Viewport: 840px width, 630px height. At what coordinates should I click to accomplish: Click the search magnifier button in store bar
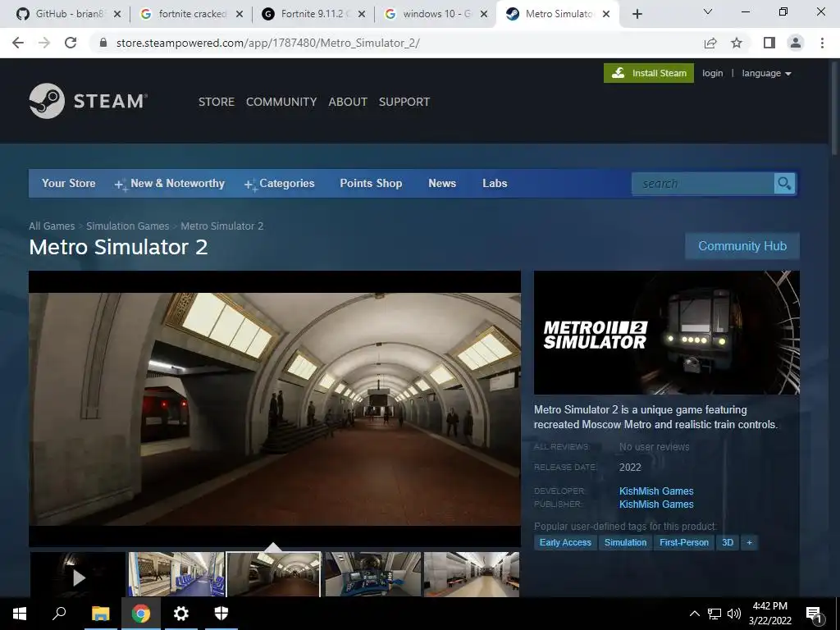[784, 183]
